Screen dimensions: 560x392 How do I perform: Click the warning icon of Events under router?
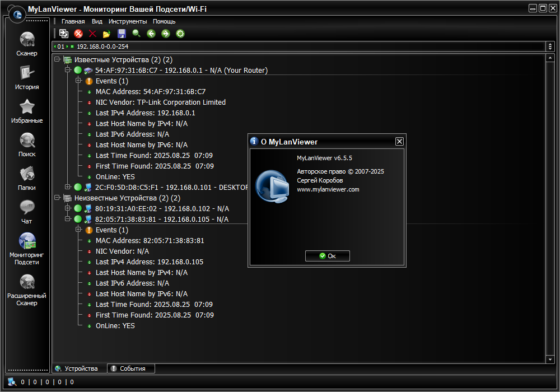pyautogui.click(x=89, y=81)
